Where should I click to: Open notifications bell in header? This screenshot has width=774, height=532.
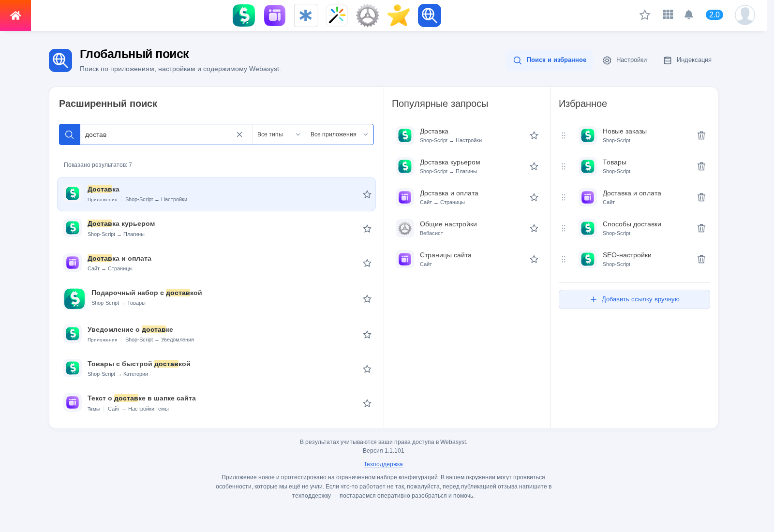click(689, 15)
